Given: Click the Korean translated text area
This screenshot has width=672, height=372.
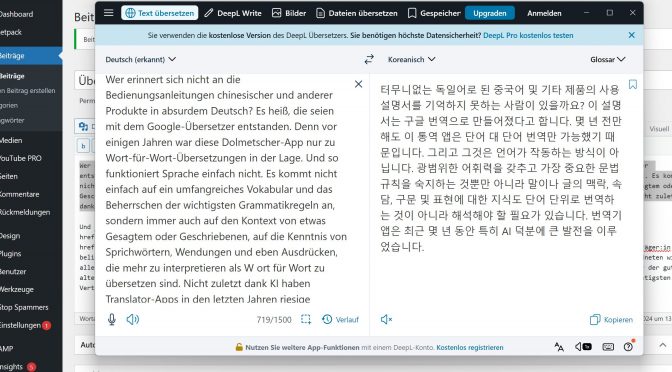Looking at the screenshot, I should tap(500, 168).
